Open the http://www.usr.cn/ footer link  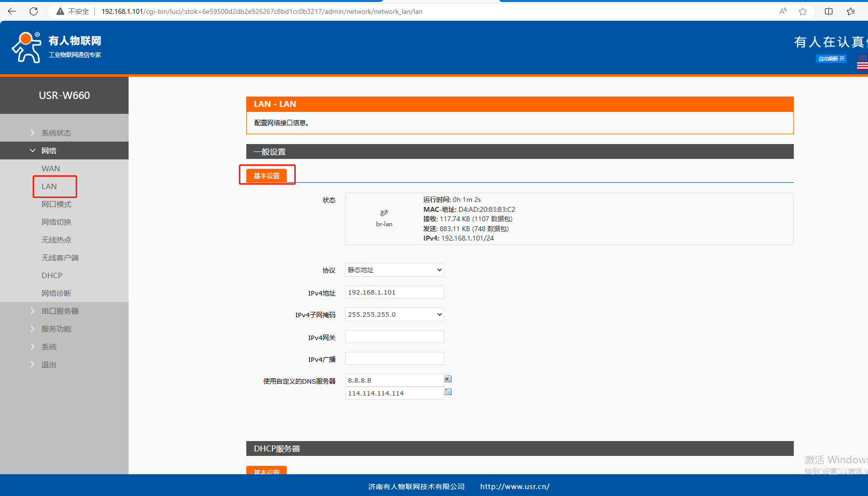tap(514, 487)
